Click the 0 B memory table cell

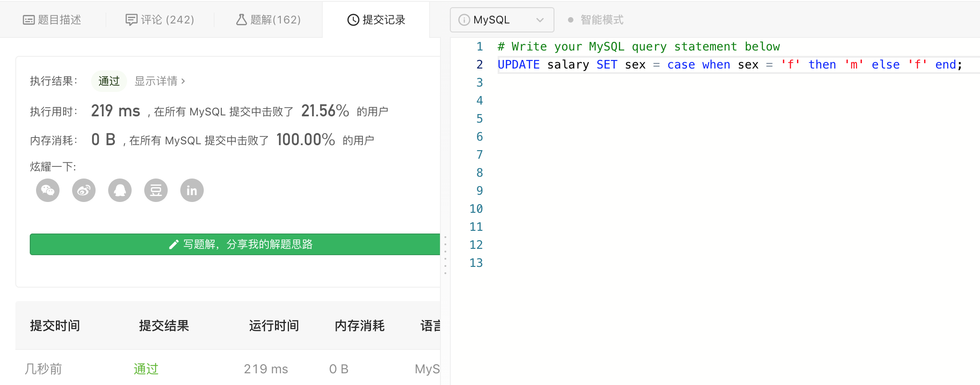[339, 369]
